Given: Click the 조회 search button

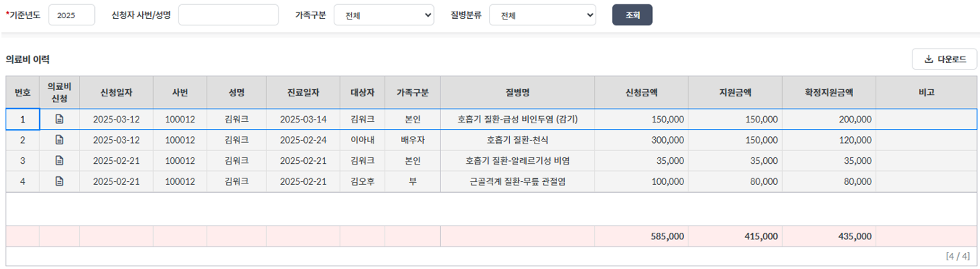Looking at the screenshot, I should 632,15.
